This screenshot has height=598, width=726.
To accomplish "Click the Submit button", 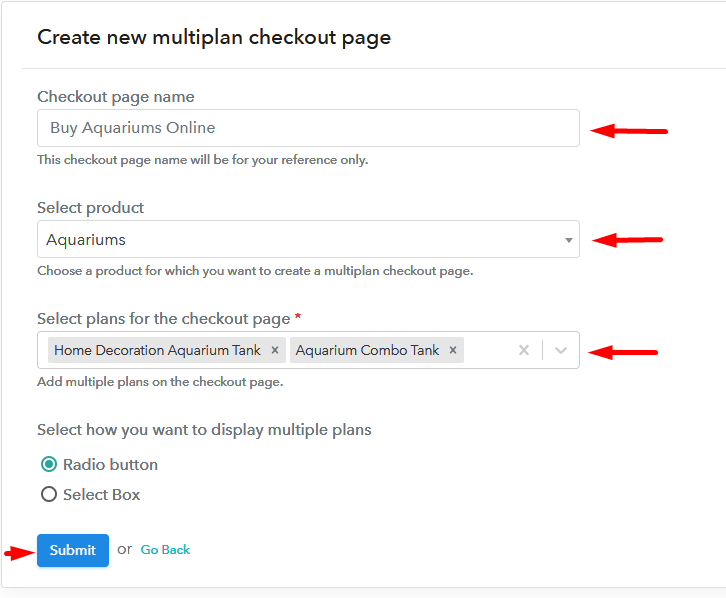I will coord(73,550).
